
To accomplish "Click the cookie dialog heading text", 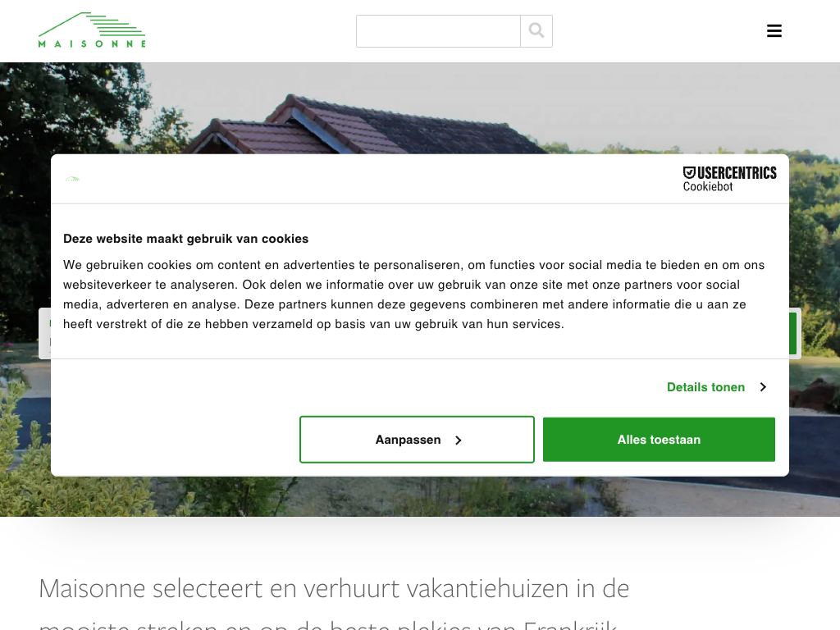I will pos(186,239).
